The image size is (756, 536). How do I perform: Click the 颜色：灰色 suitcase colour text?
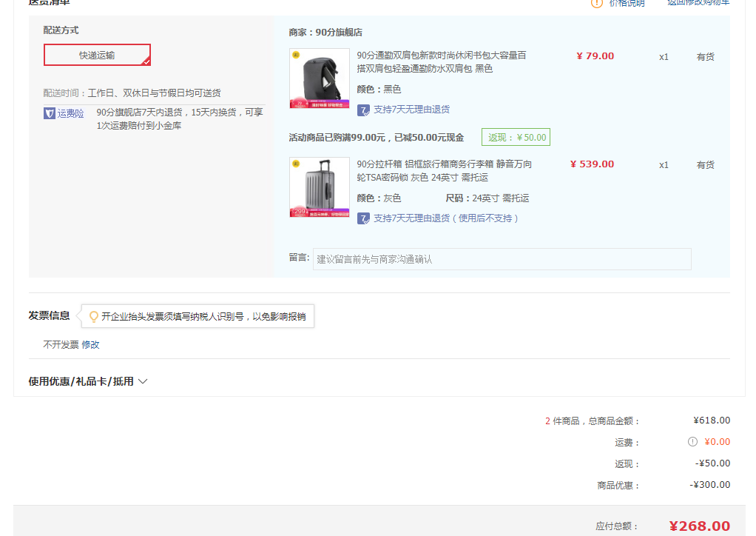pyautogui.click(x=379, y=198)
